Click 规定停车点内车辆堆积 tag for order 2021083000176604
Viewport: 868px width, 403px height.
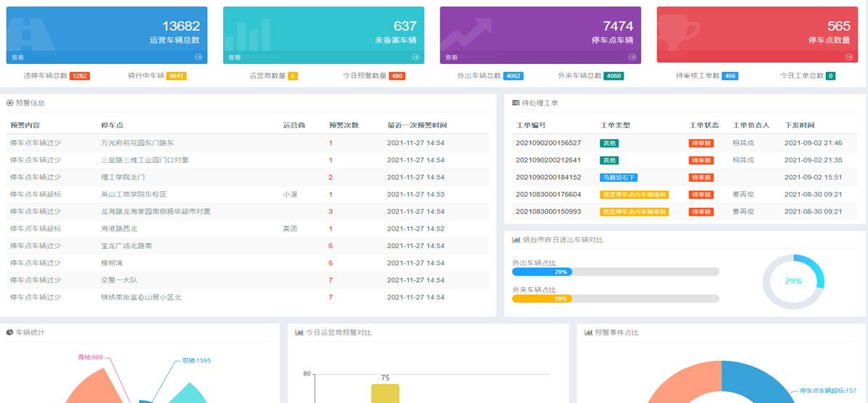click(634, 194)
